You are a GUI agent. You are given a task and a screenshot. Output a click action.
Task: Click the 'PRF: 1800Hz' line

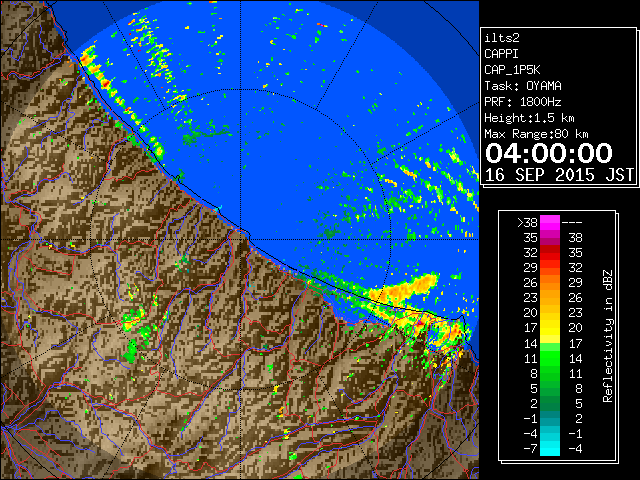pyautogui.click(x=523, y=102)
